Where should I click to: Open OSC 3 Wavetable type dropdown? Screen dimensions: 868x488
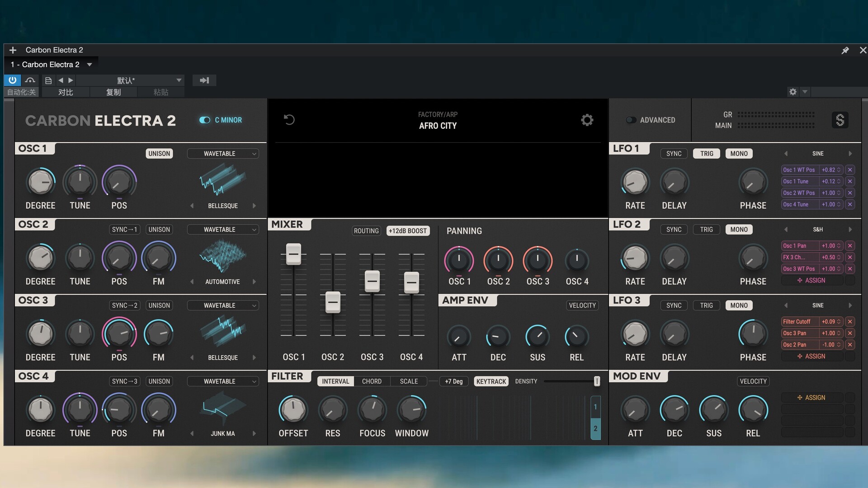point(223,305)
